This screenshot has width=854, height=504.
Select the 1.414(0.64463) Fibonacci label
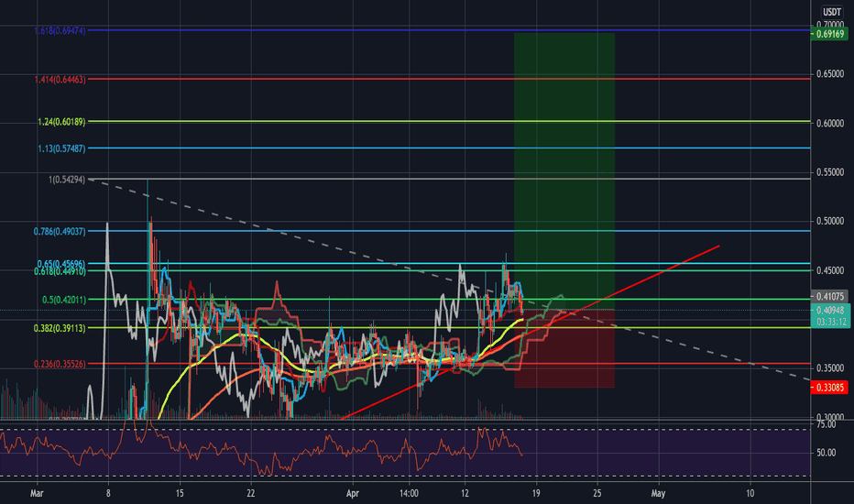(x=60, y=80)
